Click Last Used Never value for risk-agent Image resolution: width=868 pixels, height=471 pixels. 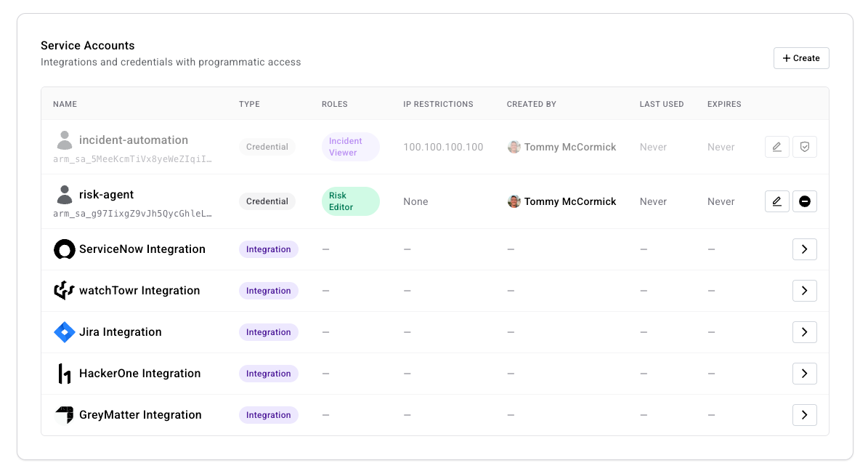(x=653, y=201)
